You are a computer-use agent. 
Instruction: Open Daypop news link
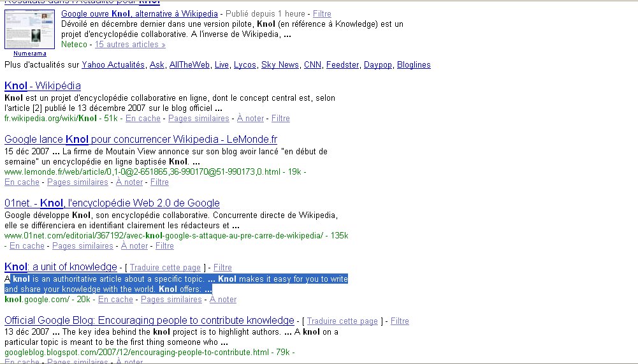click(377, 65)
